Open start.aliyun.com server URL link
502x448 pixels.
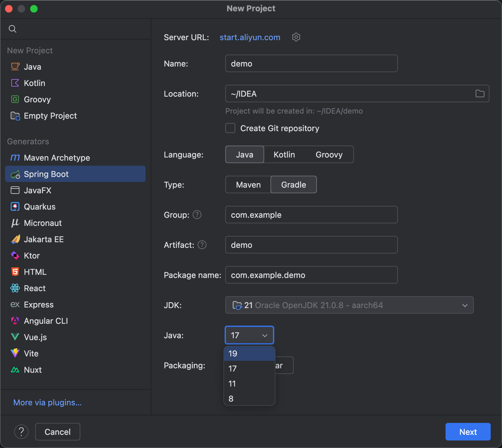point(250,37)
